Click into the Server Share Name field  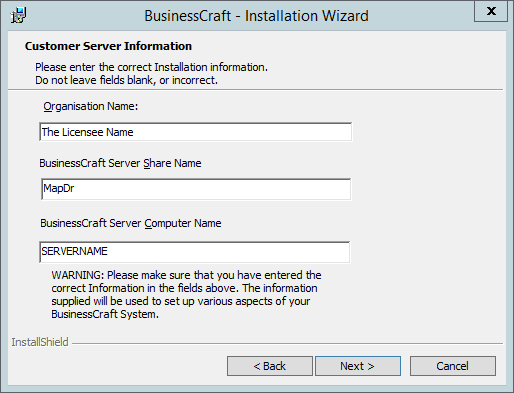pyautogui.click(x=196, y=189)
